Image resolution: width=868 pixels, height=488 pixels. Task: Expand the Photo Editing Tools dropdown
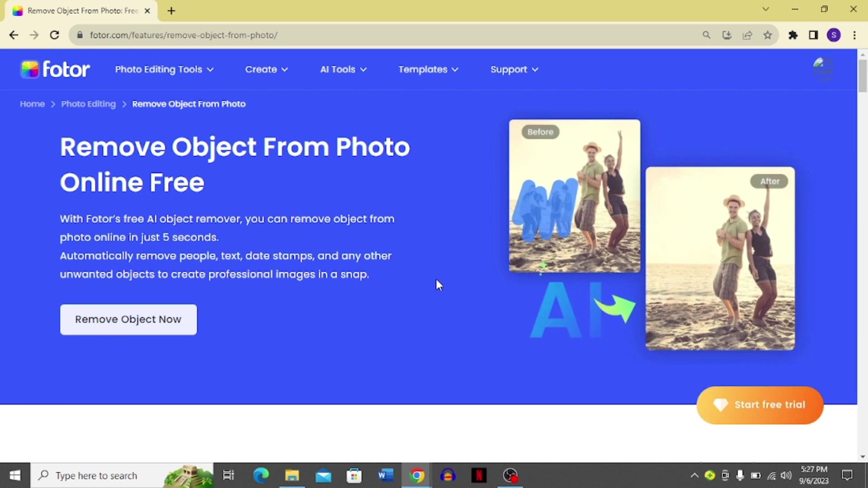click(x=164, y=69)
